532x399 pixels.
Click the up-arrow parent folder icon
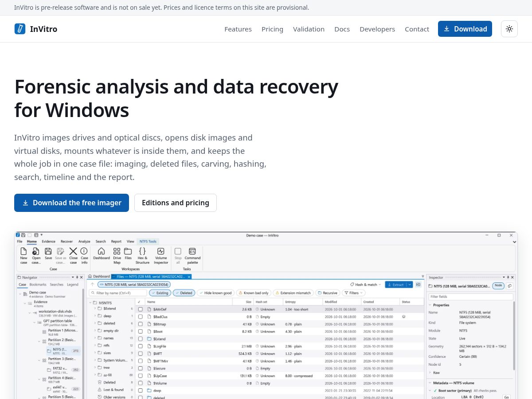click(x=92, y=285)
